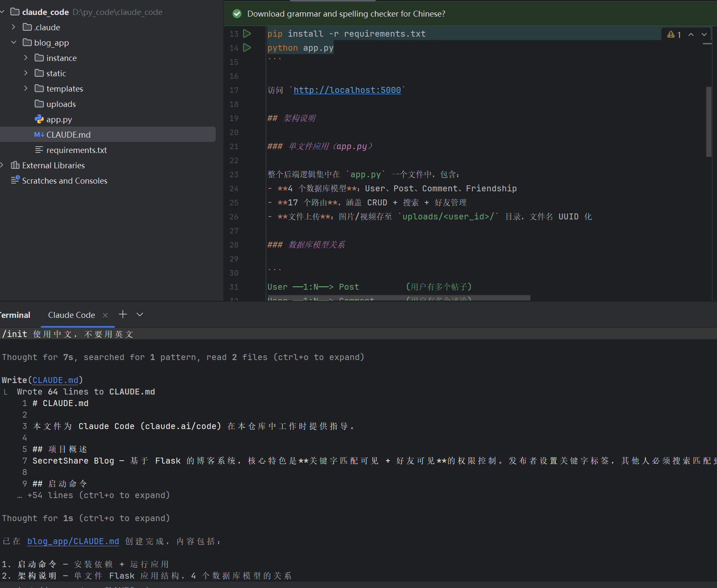Go to previous highlighted problem arrow
The image size is (717, 588).
691,35
